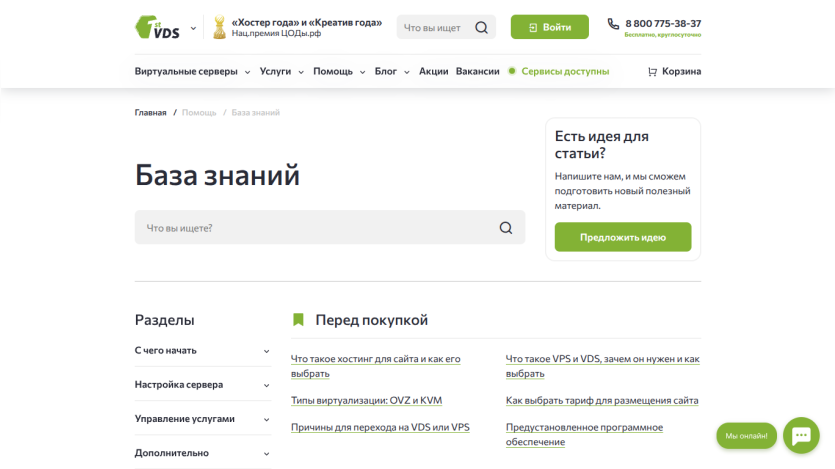This screenshot has height=469, width=835.
Task: Expand the chevron next to «Услуги»
Action: (301, 72)
